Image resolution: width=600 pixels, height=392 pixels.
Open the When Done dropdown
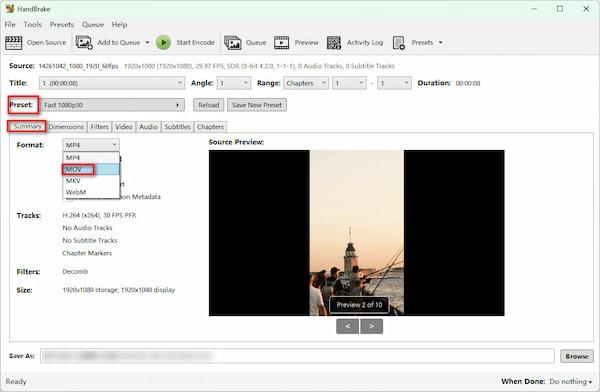coord(571,381)
